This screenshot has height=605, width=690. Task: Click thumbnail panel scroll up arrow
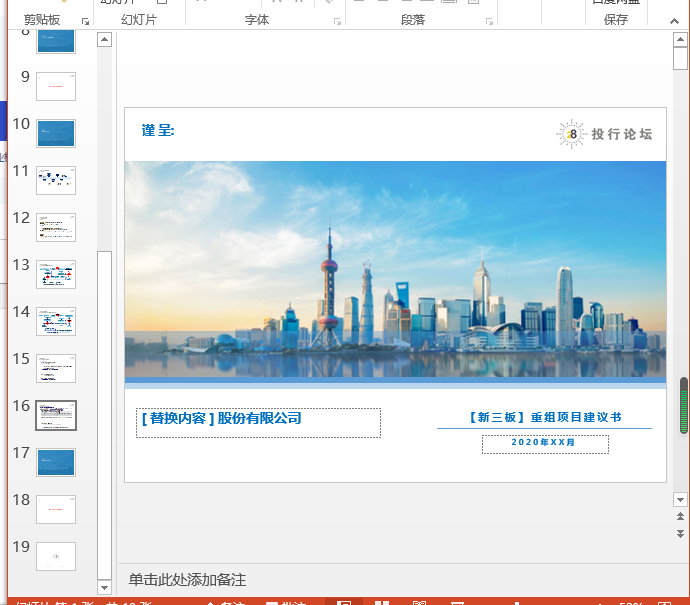pyautogui.click(x=104, y=40)
